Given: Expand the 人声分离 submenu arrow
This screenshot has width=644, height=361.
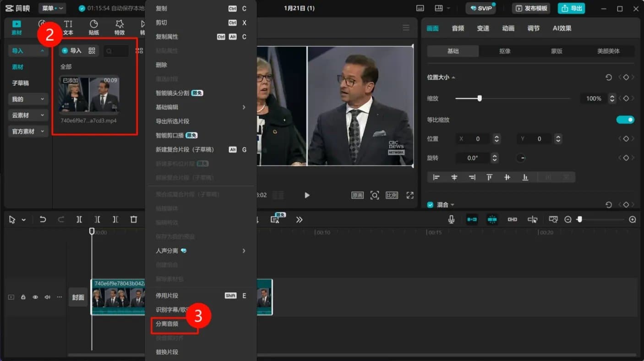Looking at the screenshot, I should tap(244, 251).
